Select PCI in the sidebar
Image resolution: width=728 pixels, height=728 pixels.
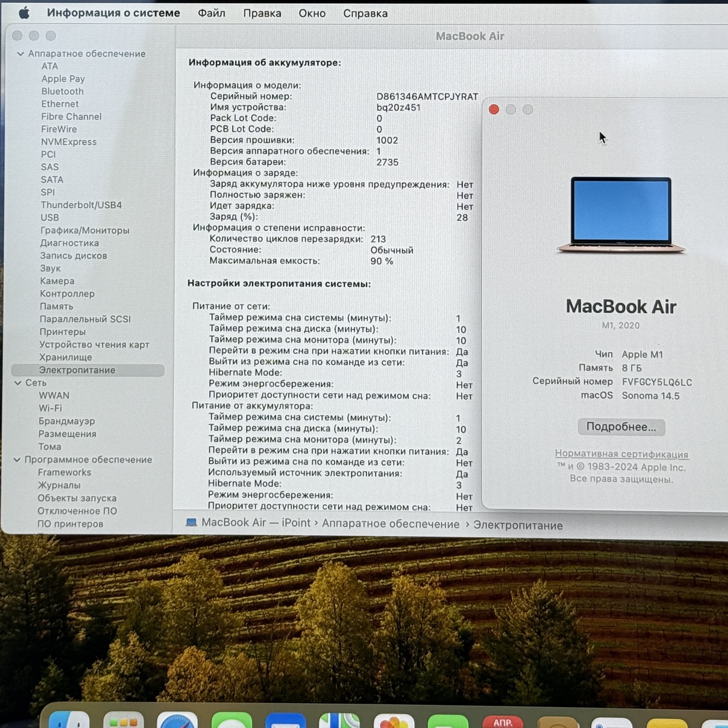(48, 154)
